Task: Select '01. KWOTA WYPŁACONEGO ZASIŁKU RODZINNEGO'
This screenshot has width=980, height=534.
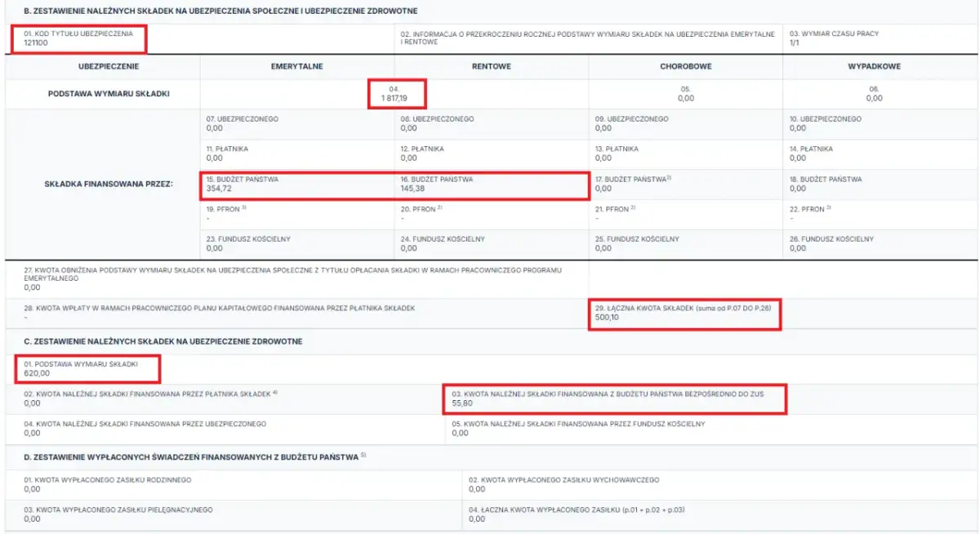Action: tap(107, 480)
